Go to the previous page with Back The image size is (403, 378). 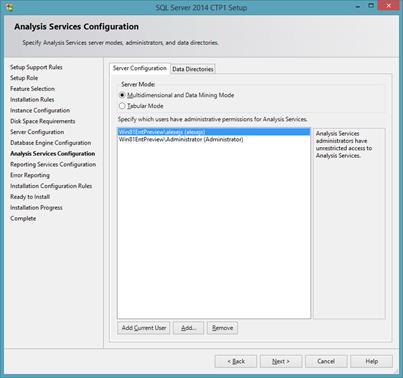[236, 361]
